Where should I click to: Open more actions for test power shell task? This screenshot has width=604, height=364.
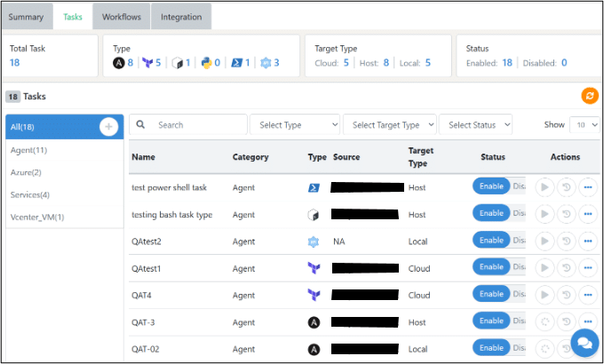click(588, 187)
